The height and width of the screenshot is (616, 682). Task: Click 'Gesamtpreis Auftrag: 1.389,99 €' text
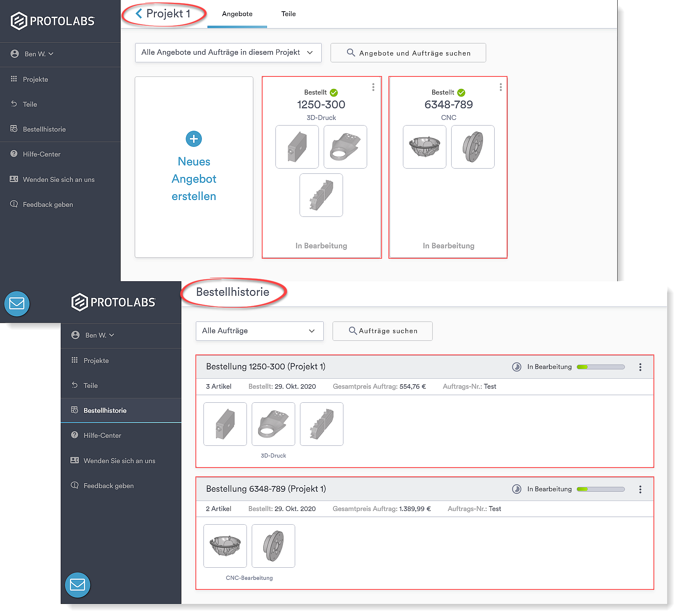click(382, 509)
